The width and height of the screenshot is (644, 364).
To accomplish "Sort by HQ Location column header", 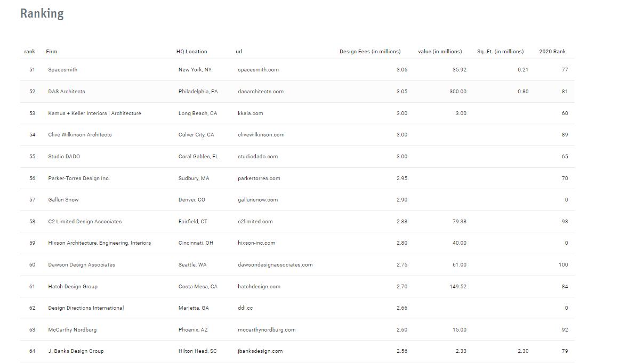I will coord(192,52).
